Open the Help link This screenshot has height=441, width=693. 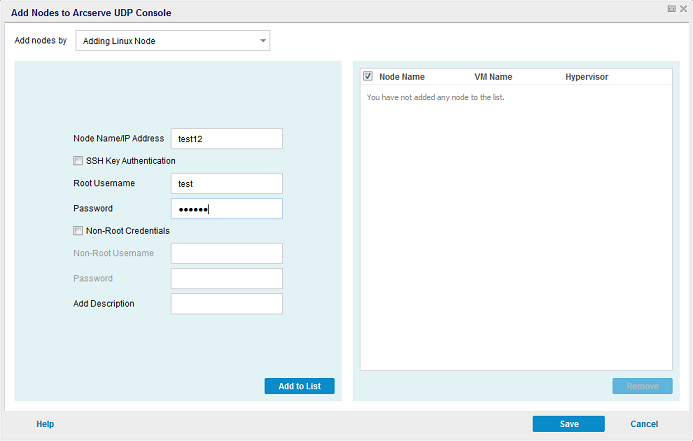click(45, 424)
